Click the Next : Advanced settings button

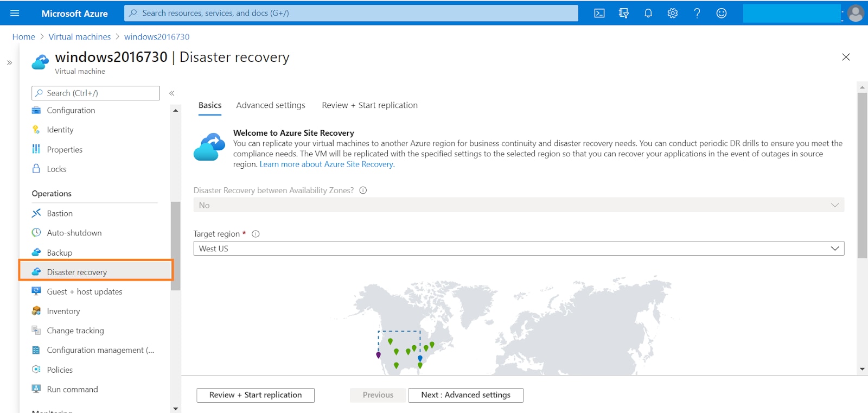click(x=465, y=395)
